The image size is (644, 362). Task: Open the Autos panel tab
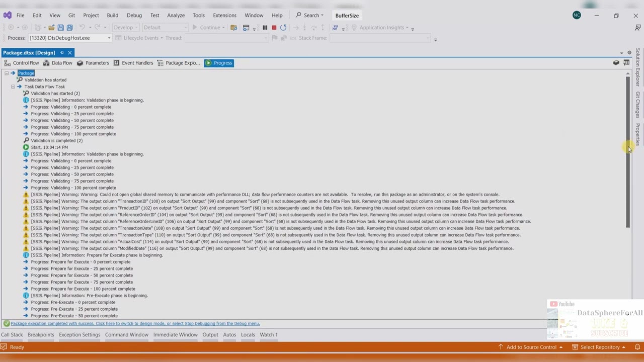pyautogui.click(x=229, y=335)
